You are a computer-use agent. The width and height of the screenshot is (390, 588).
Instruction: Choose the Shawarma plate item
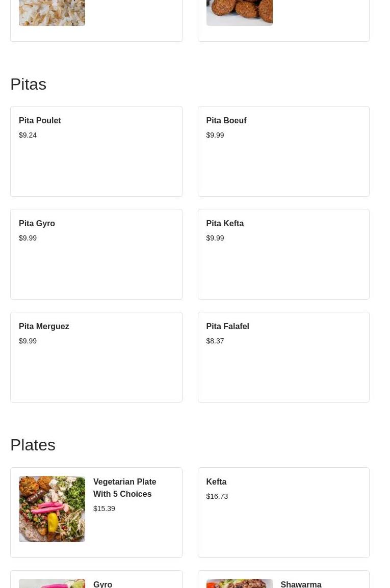pyautogui.click(x=301, y=584)
